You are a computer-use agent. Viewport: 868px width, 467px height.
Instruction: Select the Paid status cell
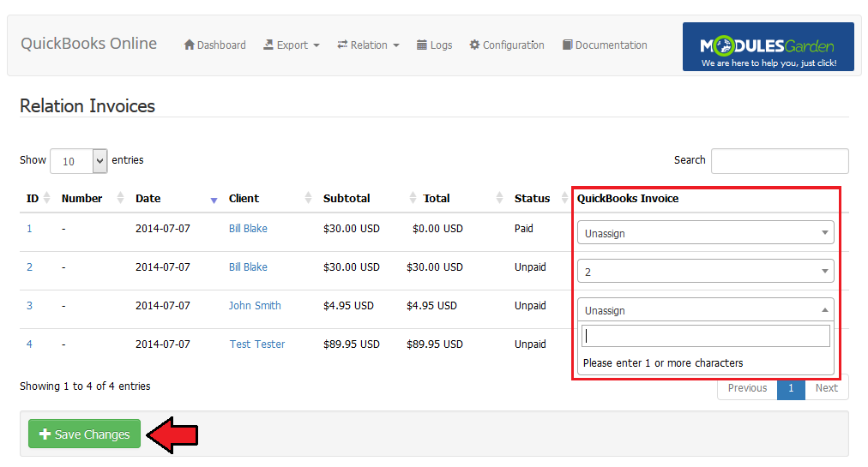[x=524, y=229]
